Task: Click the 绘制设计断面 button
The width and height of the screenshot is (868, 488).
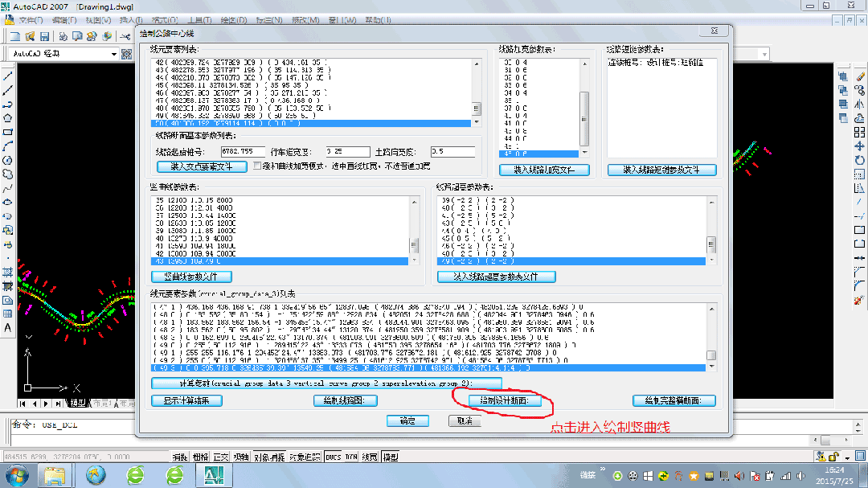Action: 504,400
